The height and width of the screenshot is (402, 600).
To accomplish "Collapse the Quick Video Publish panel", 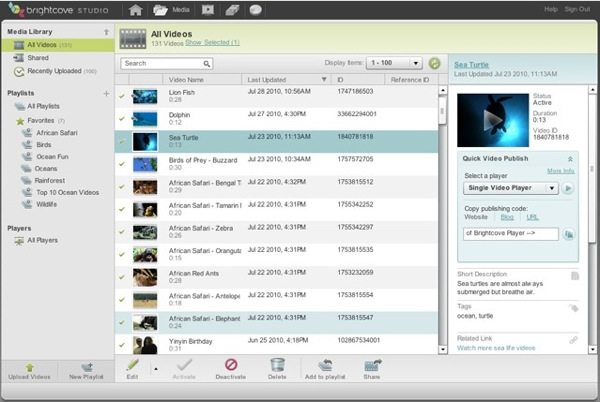I will 570,159.
